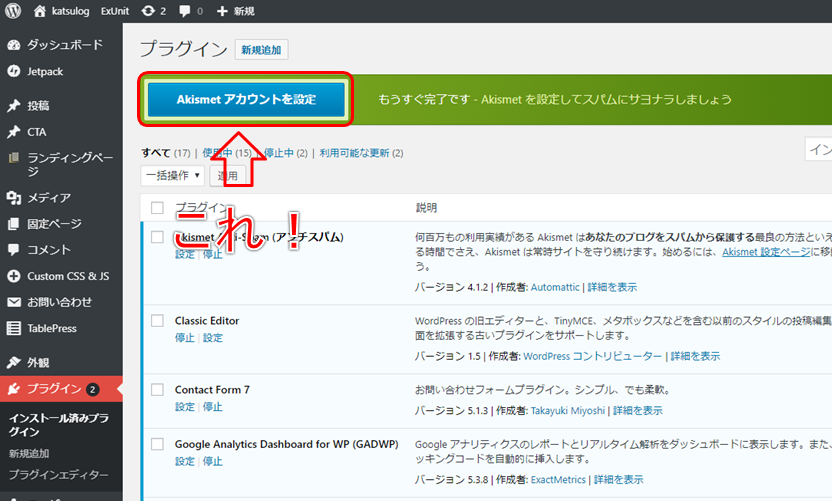832x501 pixels.
Task: Open the updates icon showing 2
Action: [148, 11]
